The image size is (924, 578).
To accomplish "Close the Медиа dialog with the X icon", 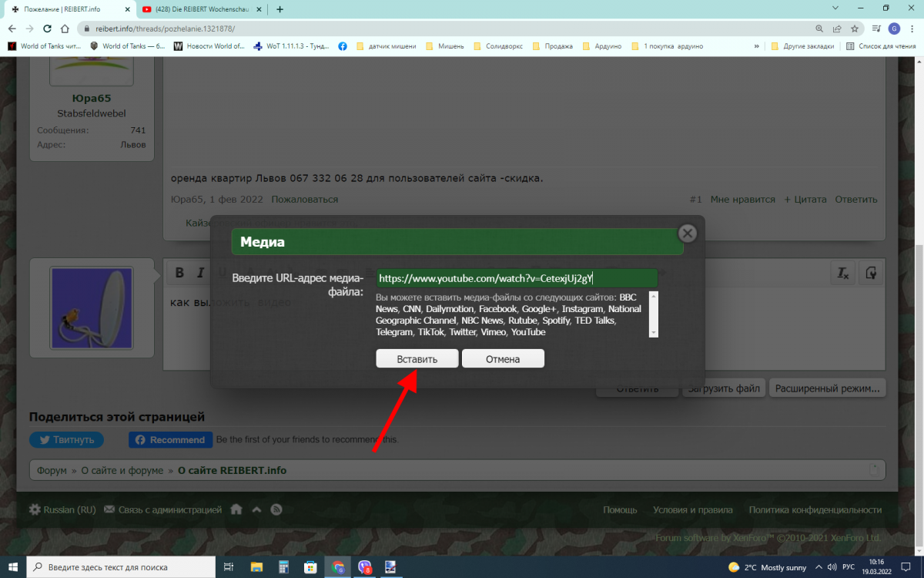I will (x=688, y=233).
